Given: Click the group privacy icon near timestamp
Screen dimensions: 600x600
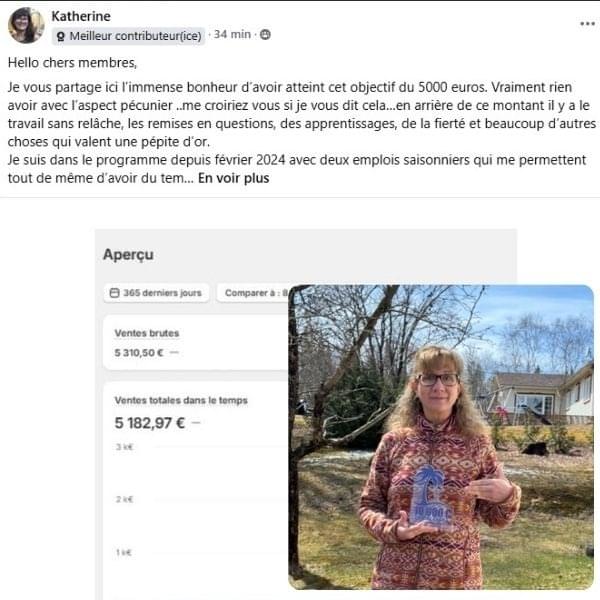Looking at the screenshot, I should pos(265,34).
